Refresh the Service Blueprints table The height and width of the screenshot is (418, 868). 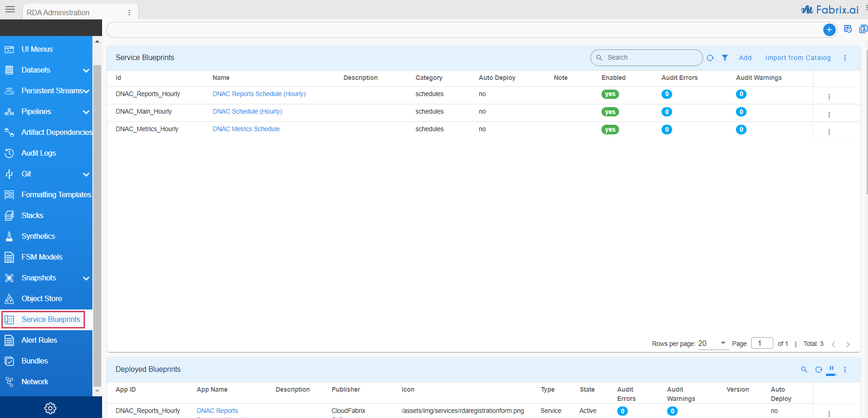(710, 58)
